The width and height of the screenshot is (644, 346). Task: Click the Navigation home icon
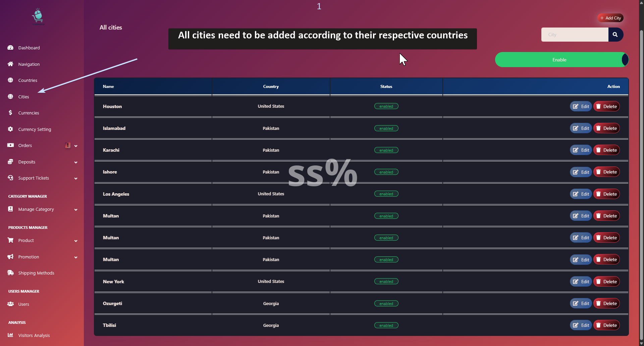point(10,64)
